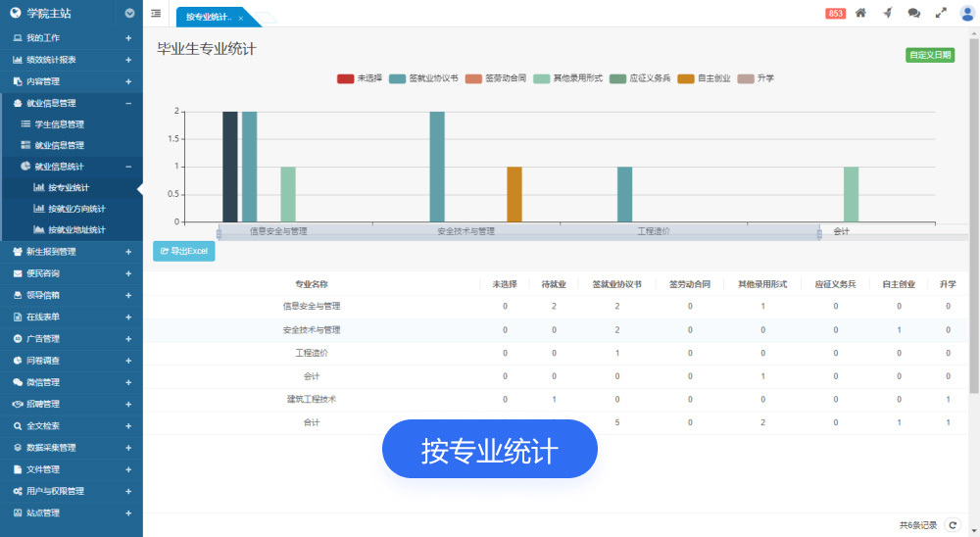
Task: Toggle 自主创业 legend series visibility
Action: click(x=701, y=77)
